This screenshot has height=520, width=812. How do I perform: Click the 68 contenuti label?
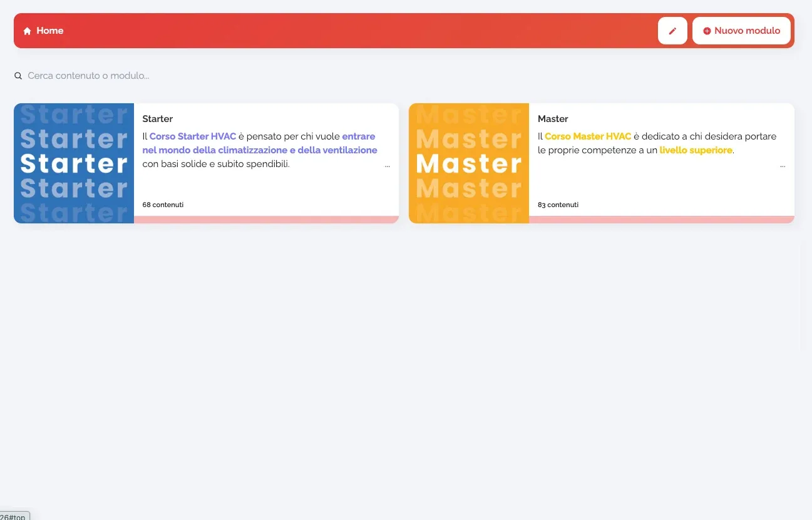(163, 205)
